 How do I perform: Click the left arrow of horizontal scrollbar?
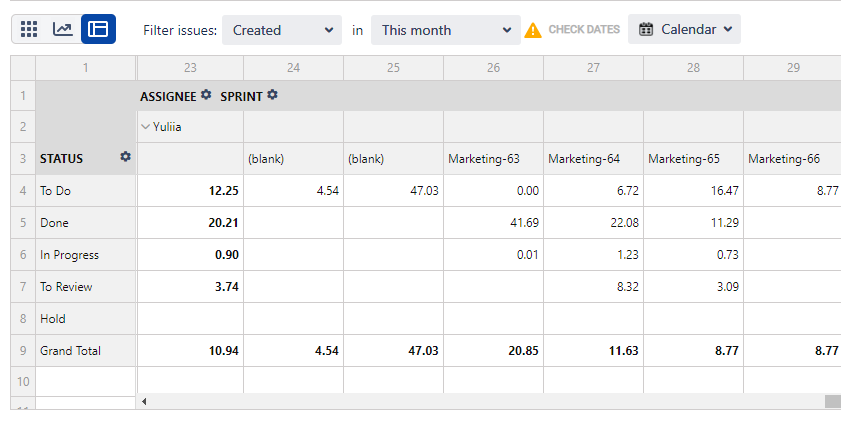pyautogui.click(x=144, y=401)
